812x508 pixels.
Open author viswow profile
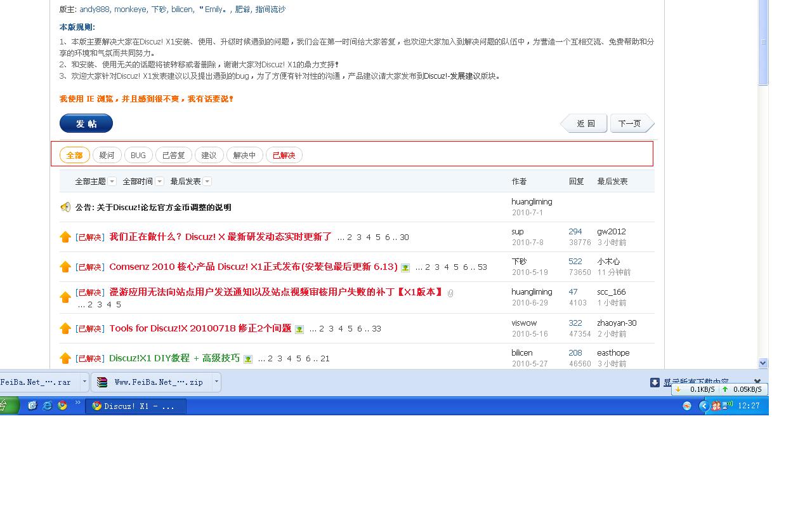click(x=524, y=323)
